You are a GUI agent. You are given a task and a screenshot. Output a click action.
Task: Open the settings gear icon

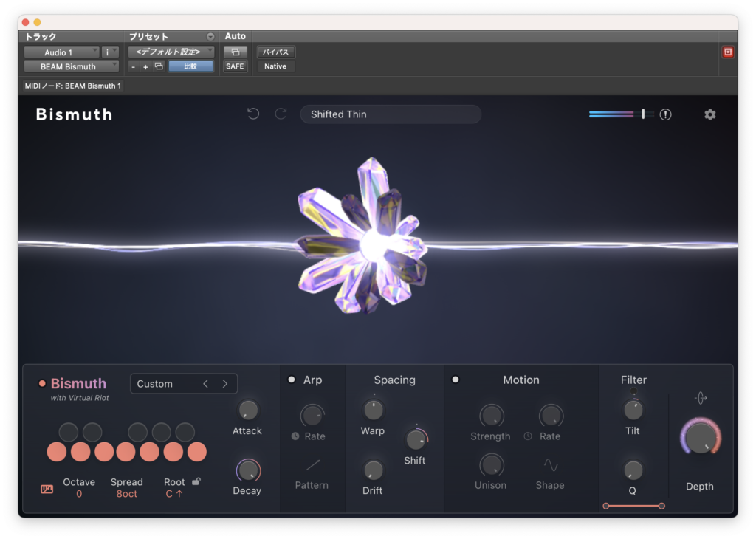(x=709, y=114)
